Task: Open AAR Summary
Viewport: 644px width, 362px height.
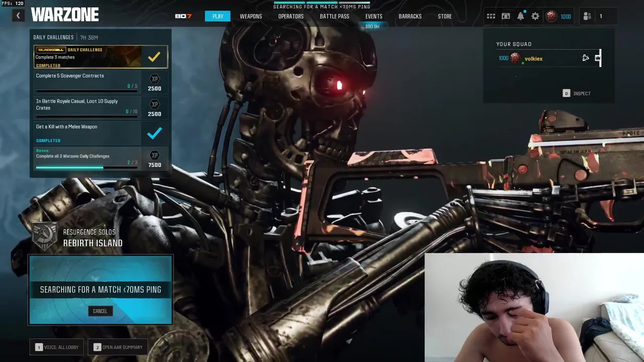Action: pos(118,347)
